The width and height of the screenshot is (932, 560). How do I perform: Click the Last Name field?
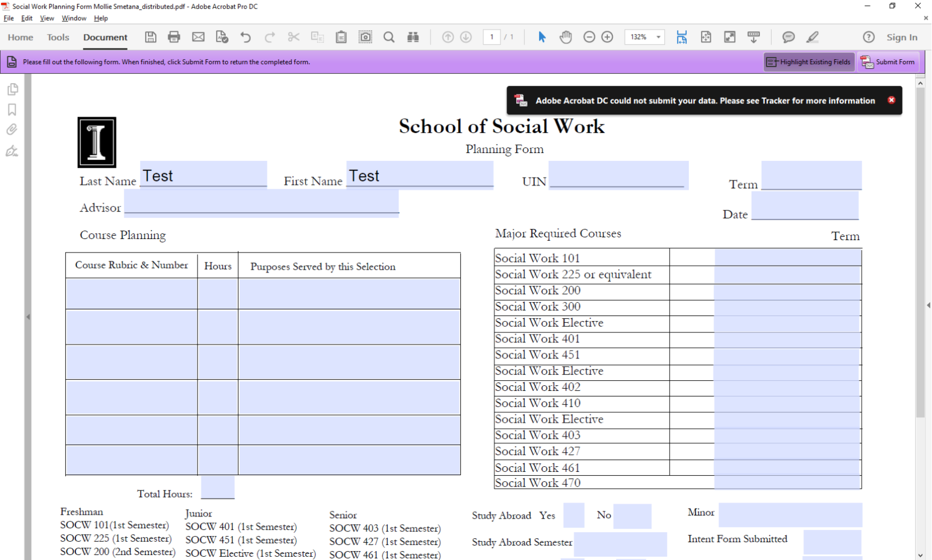click(x=203, y=175)
